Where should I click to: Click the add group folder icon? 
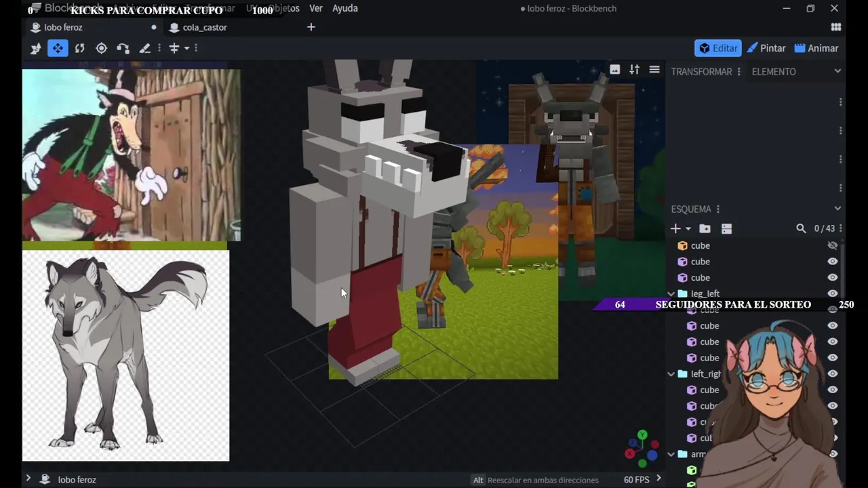[705, 228]
